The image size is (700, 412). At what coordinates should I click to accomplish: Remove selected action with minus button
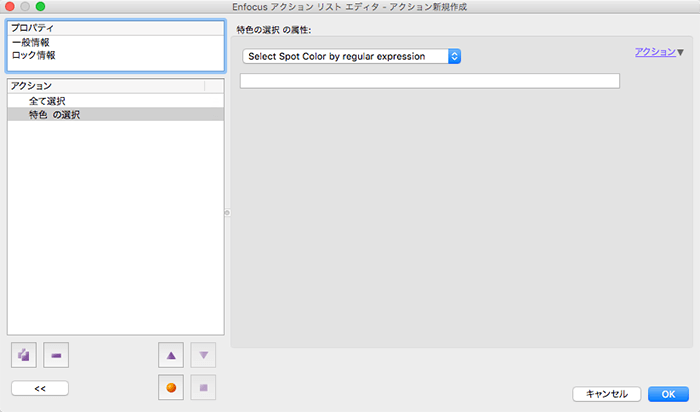click(x=56, y=355)
